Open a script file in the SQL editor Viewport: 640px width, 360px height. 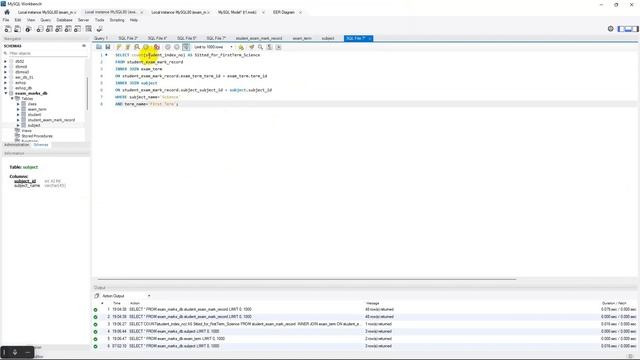tap(99, 47)
